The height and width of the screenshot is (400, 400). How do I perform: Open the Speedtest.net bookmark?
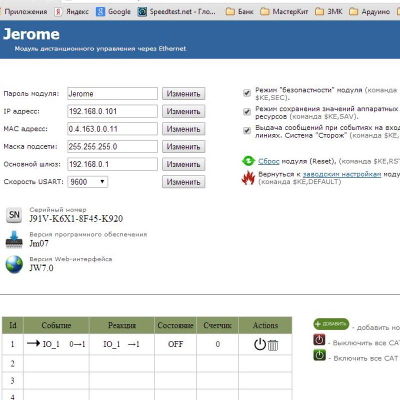point(177,12)
